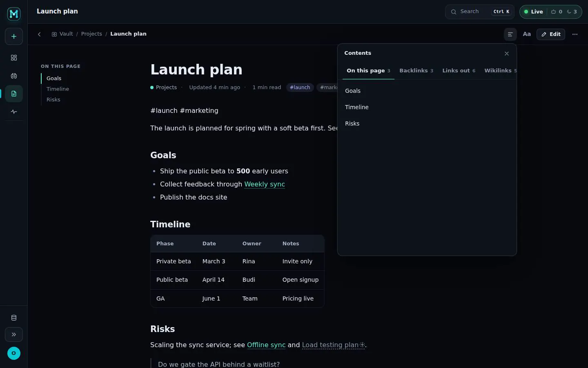
Task: Open the Projects breadcrumb
Action: [91, 34]
